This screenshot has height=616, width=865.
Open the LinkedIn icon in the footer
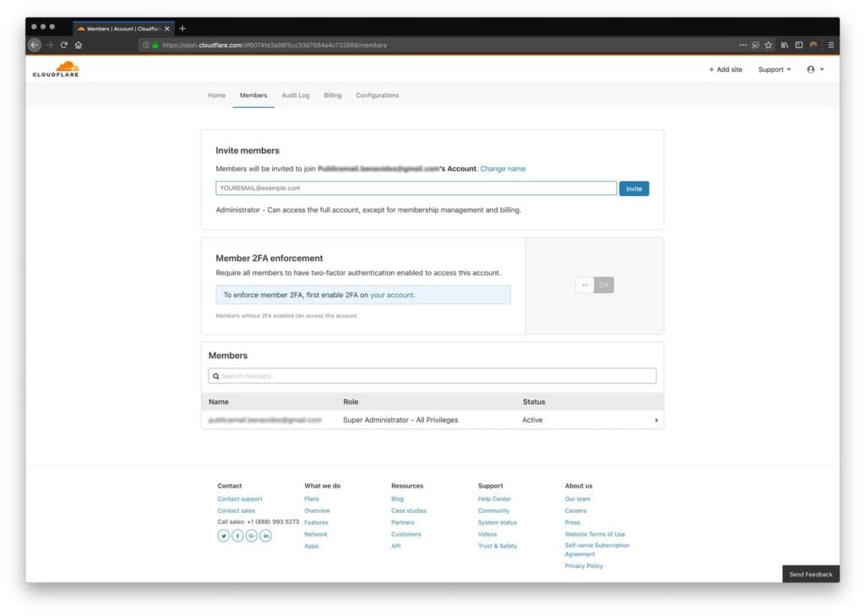click(x=265, y=536)
